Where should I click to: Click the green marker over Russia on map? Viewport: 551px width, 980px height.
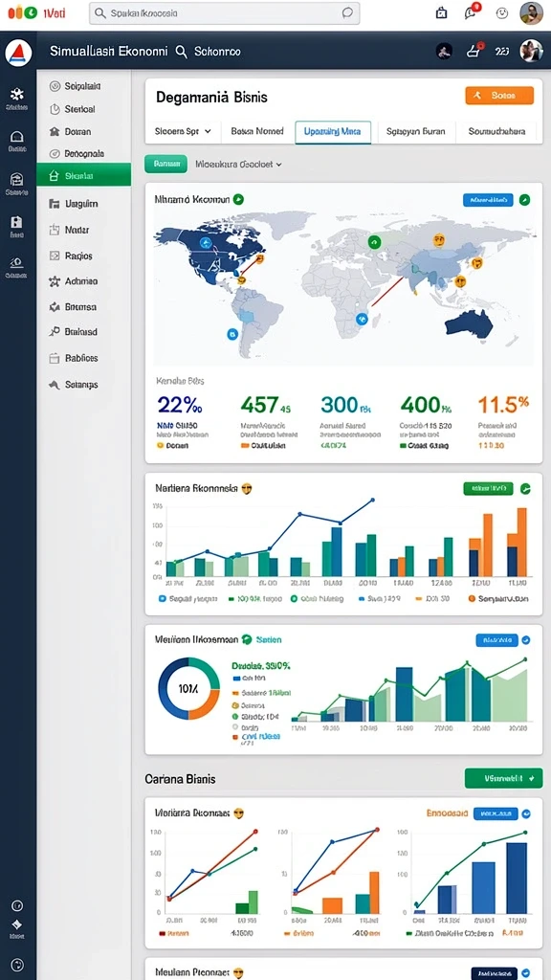click(374, 242)
